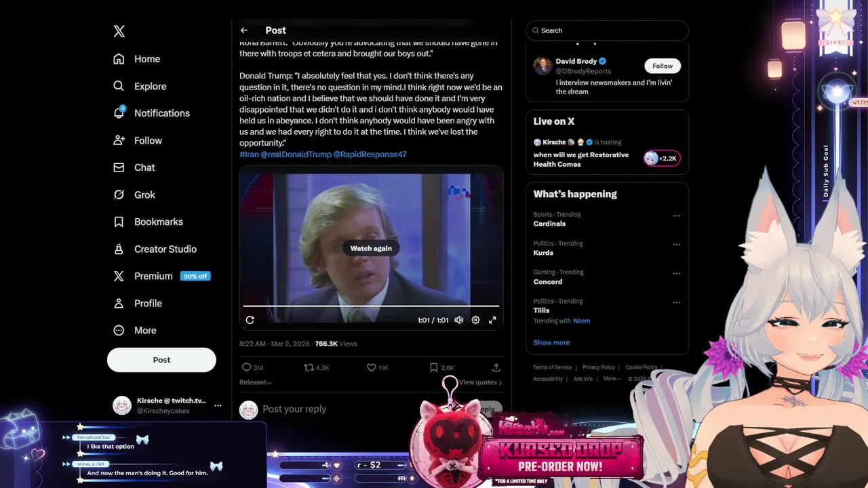Open the Follow people icon
This screenshot has height=488, width=868.
[x=119, y=140]
